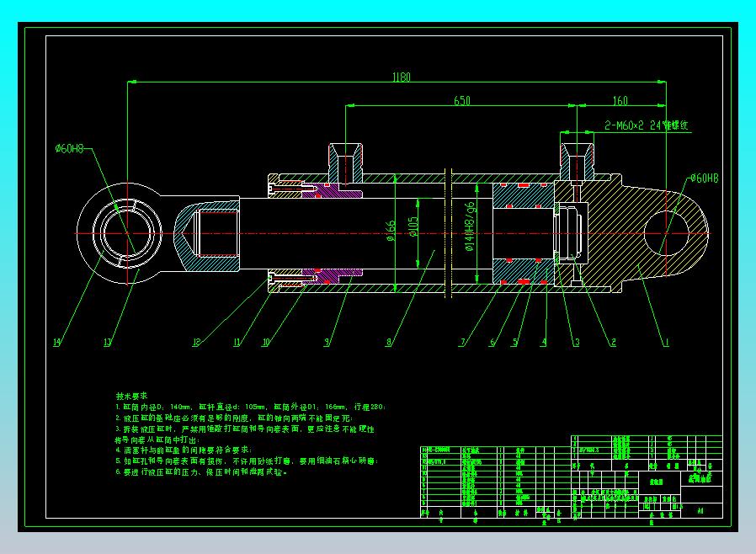Click part balloon number 10

pos(266,343)
